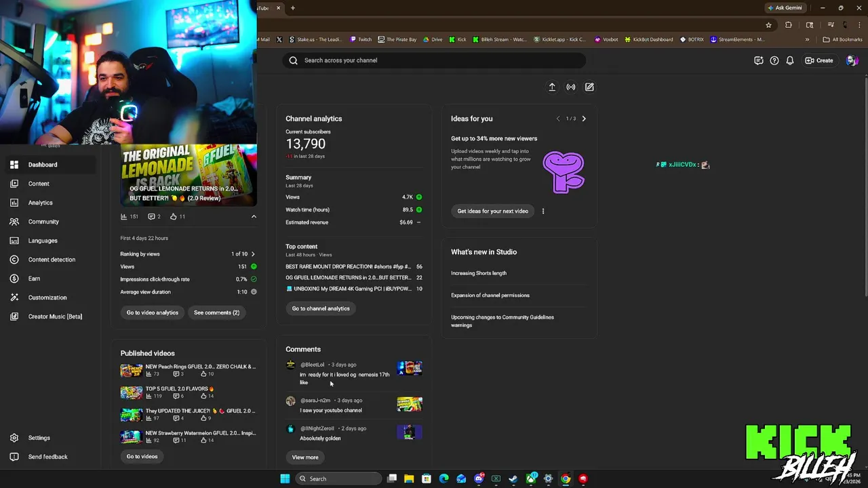The image size is (868, 488).
Task: Collapse the latest video stats chevron
Action: (254, 217)
